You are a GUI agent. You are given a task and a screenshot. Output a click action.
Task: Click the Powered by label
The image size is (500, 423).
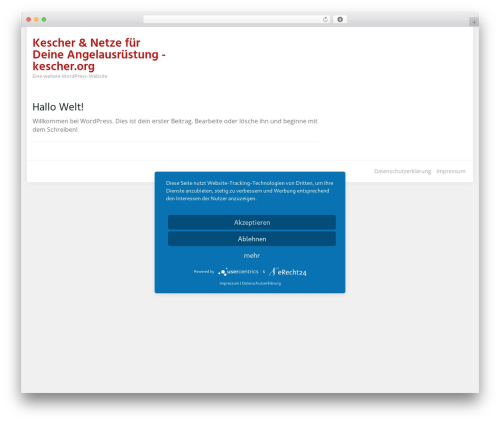204,272
